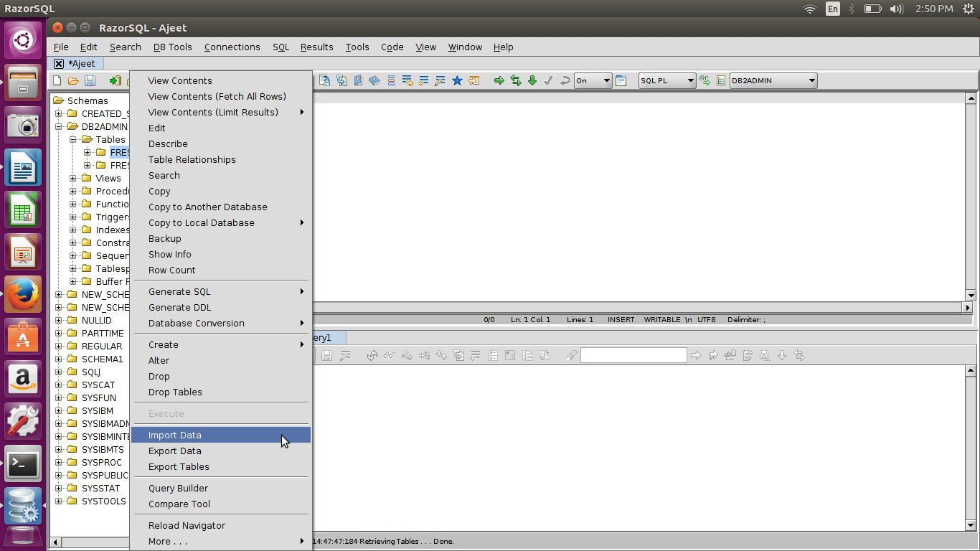
Task: Collapse the DB2ADMIN schema node
Action: tap(59, 126)
